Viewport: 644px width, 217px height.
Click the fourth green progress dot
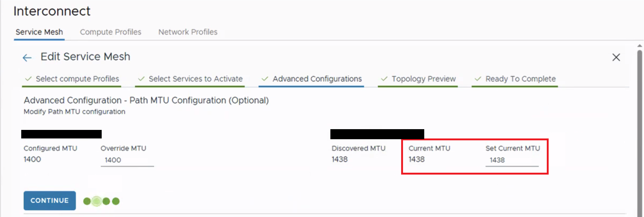point(116,201)
